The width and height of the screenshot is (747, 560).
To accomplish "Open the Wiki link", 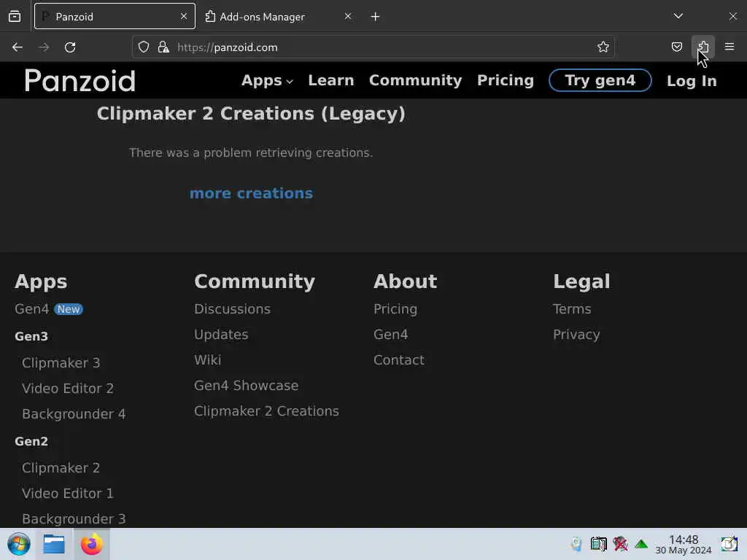I will (x=207, y=360).
